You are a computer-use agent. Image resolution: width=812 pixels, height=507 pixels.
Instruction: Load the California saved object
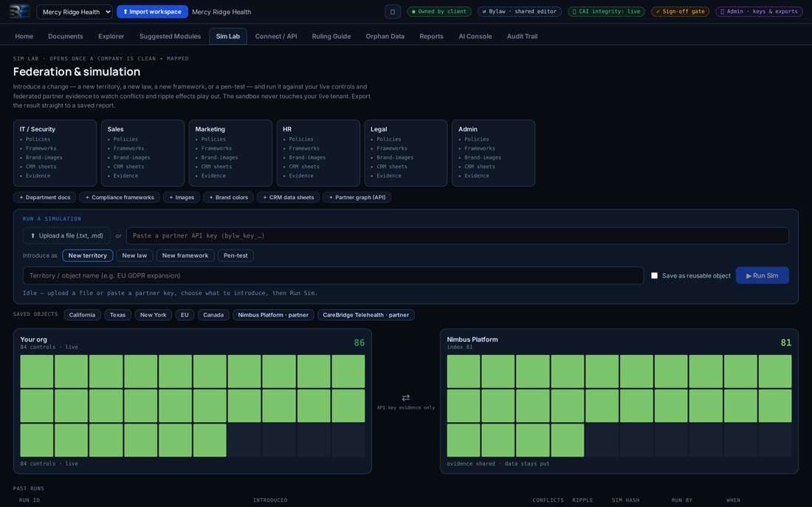coord(82,315)
